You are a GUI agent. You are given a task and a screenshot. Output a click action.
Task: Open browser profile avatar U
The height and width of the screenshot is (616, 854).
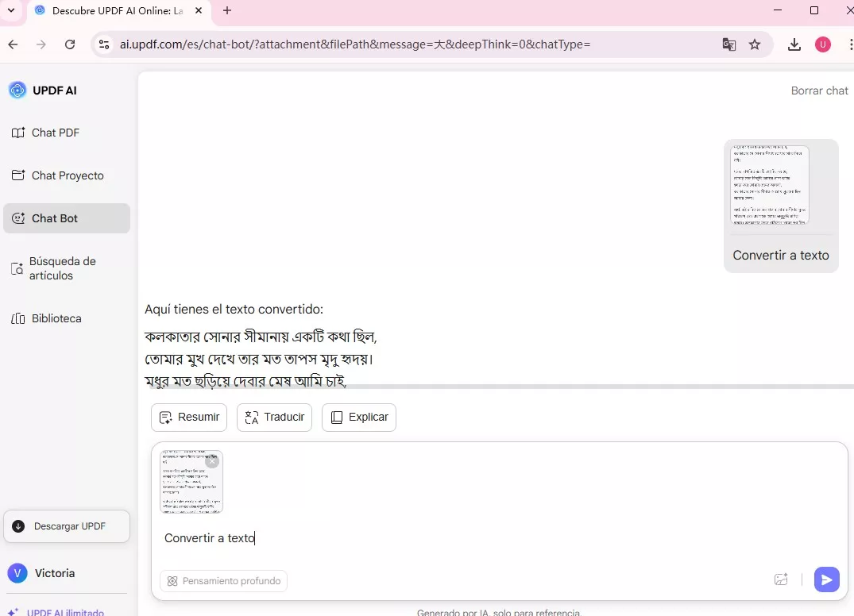click(822, 44)
